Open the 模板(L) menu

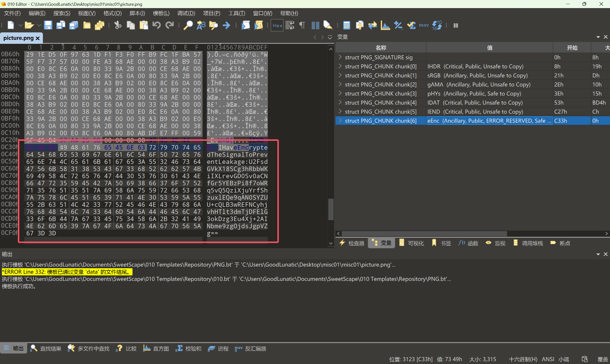click(x=161, y=13)
